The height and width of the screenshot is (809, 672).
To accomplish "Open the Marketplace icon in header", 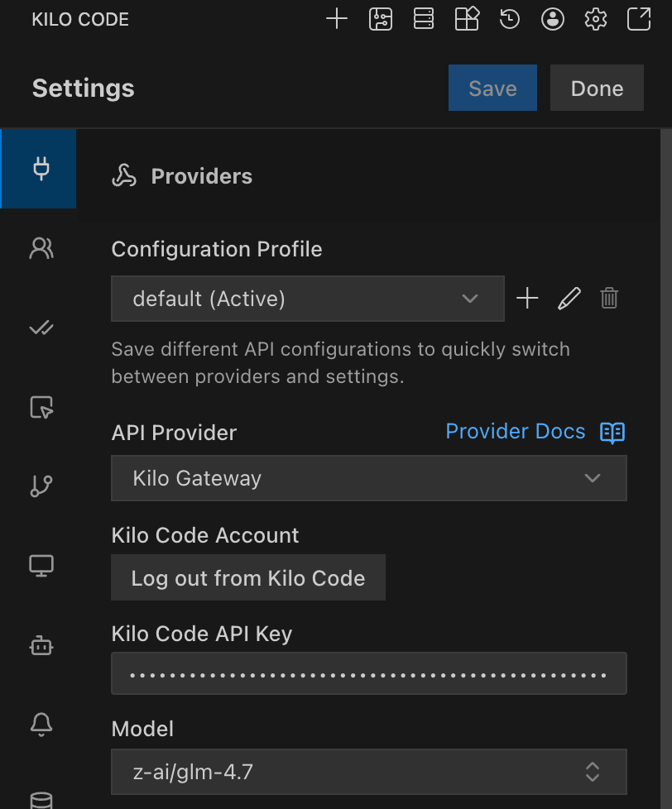I will point(467,20).
